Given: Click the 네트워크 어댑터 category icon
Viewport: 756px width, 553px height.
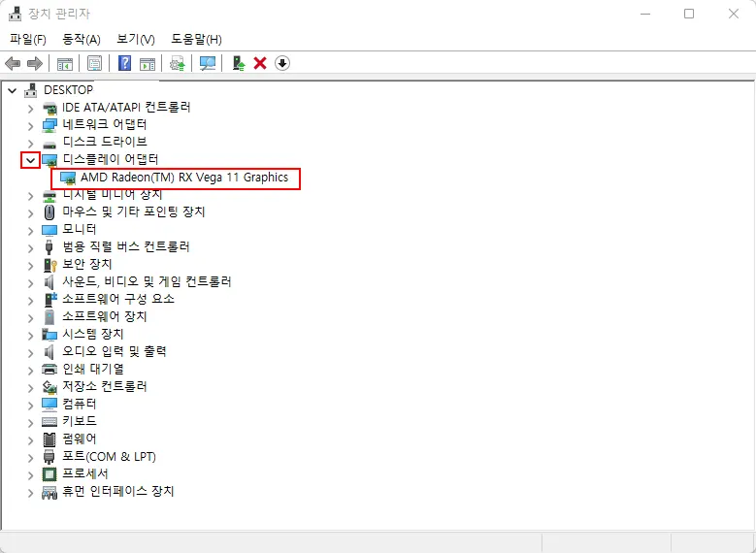Looking at the screenshot, I should pos(49,125).
